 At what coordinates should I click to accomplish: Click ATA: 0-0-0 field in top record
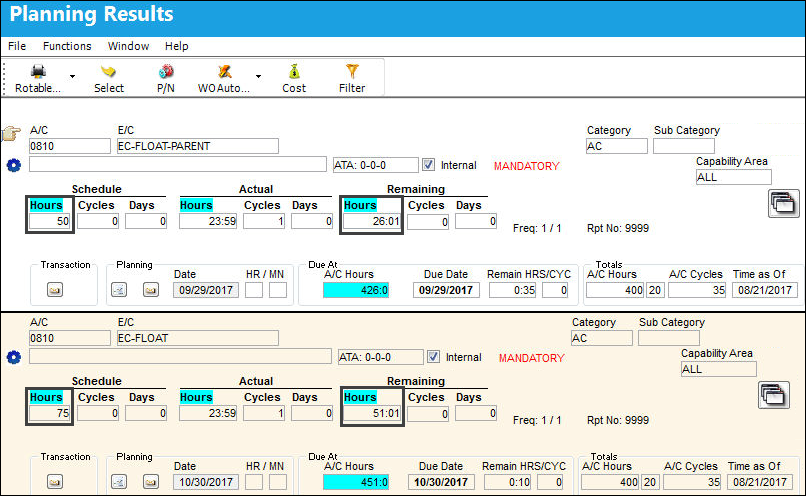[375, 165]
